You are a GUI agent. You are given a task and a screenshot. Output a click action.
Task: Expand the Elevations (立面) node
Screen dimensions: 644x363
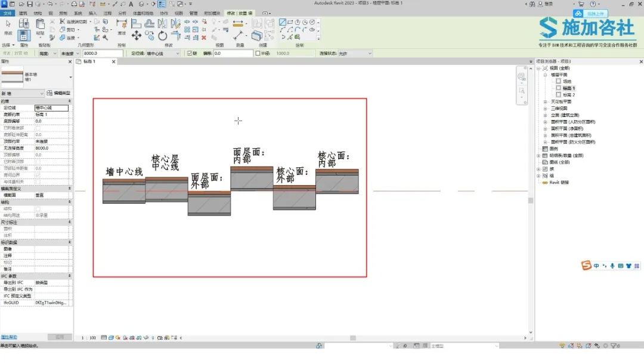coord(546,115)
